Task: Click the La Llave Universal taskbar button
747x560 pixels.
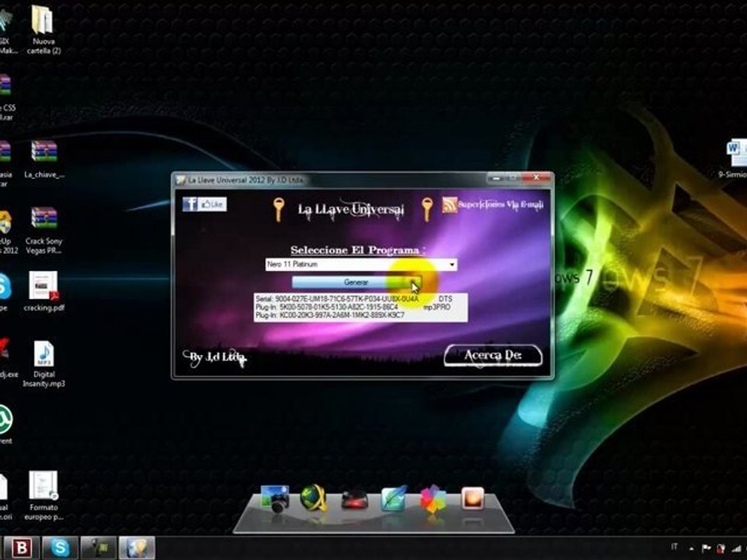Action: click(137, 548)
